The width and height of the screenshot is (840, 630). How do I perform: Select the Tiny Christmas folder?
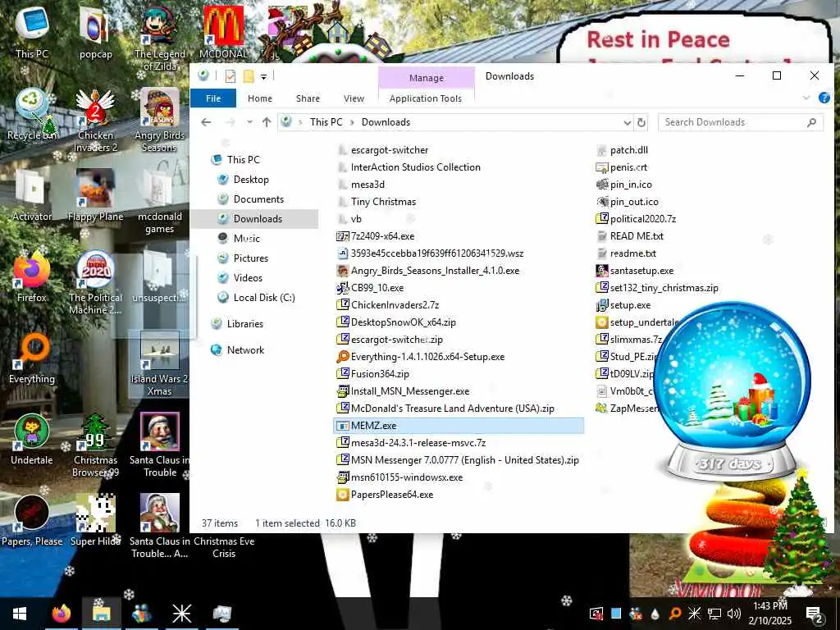(383, 202)
